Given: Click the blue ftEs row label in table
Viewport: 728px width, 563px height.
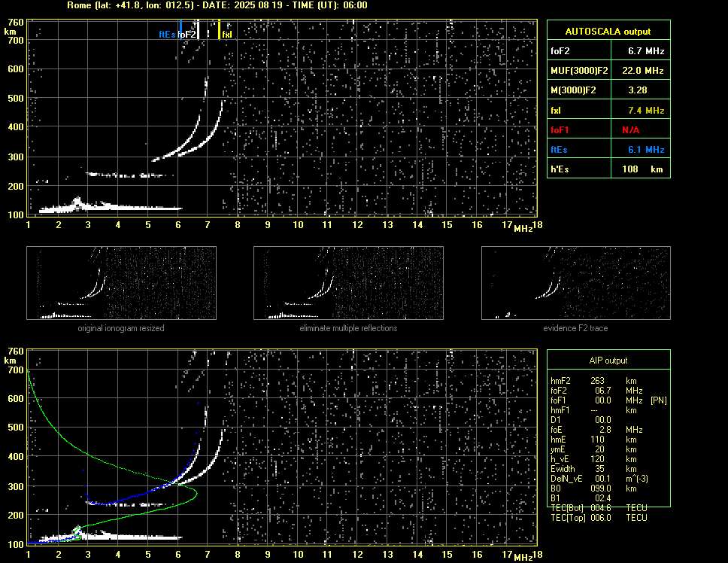Looking at the screenshot, I should point(559,150).
